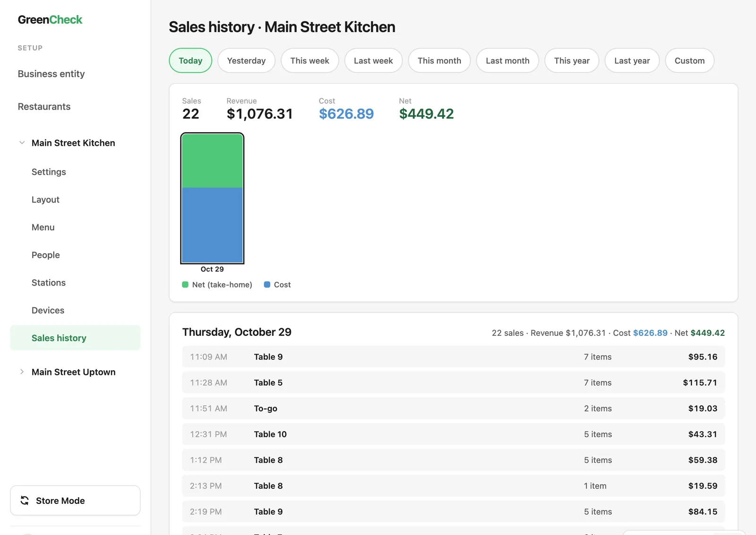Collapse the Main Street Kitchen chevron
The width and height of the screenshot is (756, 535).
pyautogui.click(x=22, y=143)
